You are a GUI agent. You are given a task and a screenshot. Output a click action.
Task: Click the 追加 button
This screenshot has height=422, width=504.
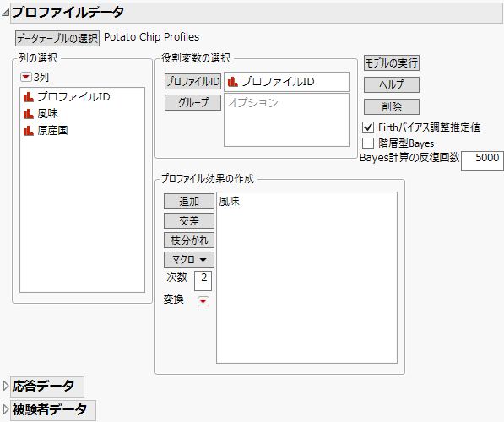(x=189, y=202)
